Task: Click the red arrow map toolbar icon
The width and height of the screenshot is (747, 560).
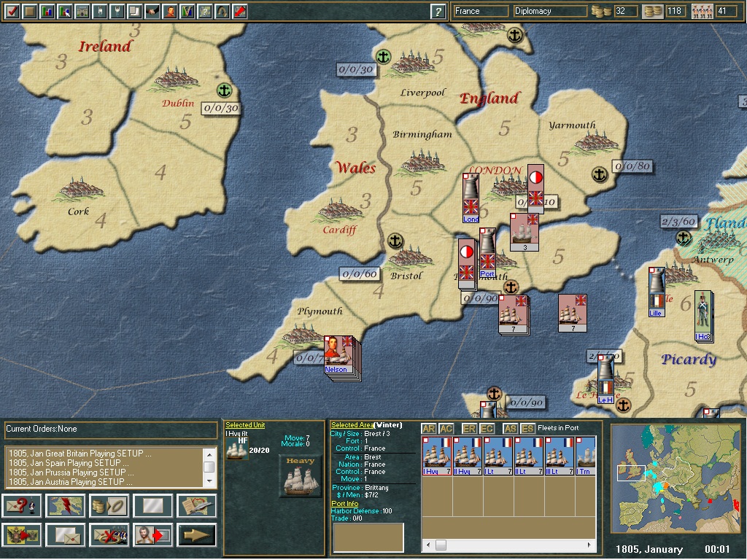Action: (x=239, y=11)
